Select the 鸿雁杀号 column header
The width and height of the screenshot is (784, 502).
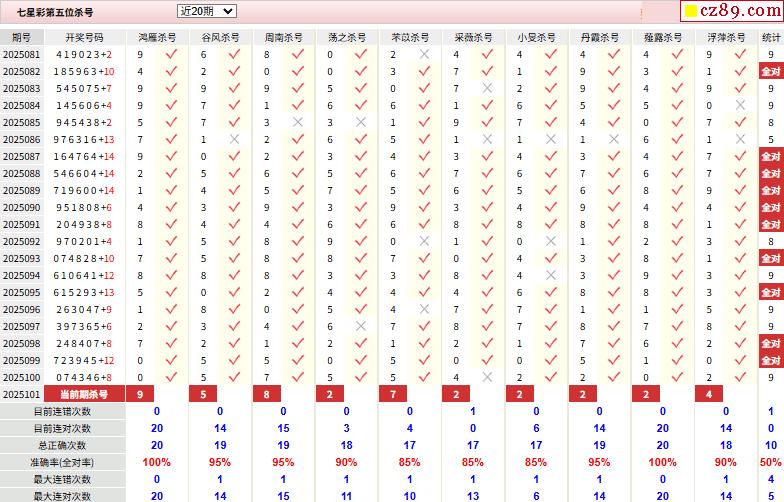point(158,38)
